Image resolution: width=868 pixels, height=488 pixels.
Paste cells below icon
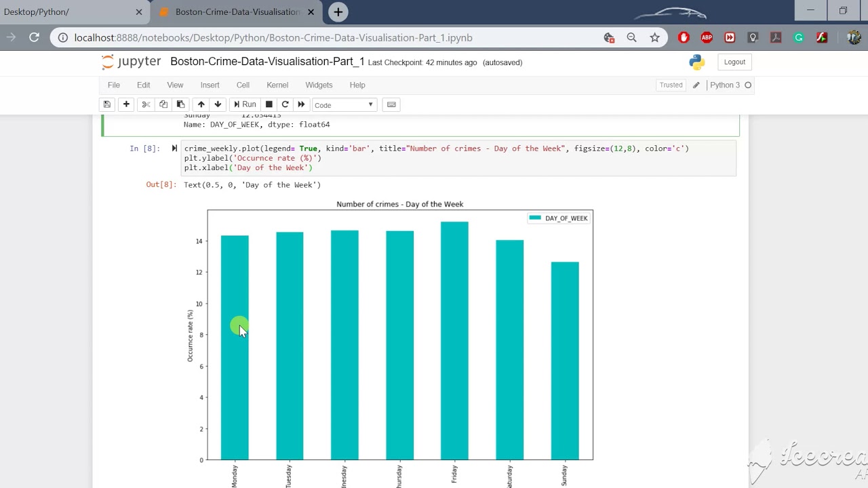pyautogui.click(x=180, y=104)
